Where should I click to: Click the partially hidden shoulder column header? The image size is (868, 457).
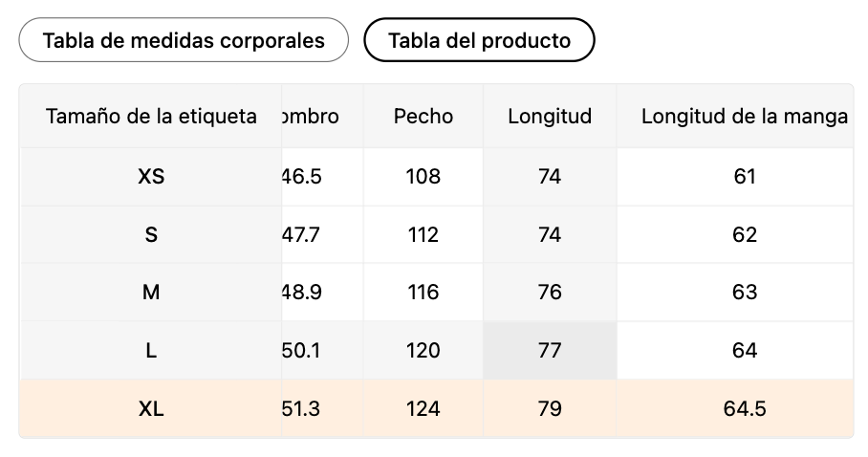coord(311,117)
